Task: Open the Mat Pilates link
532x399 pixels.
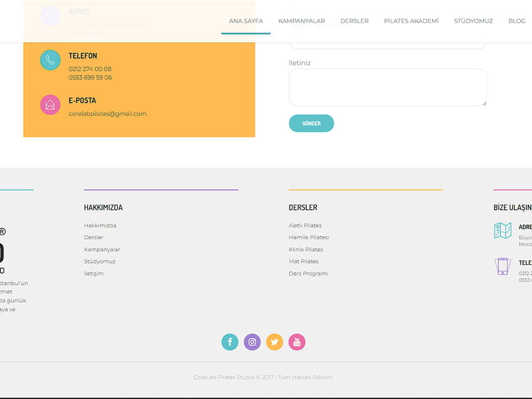Action: (x=304, y=262)
